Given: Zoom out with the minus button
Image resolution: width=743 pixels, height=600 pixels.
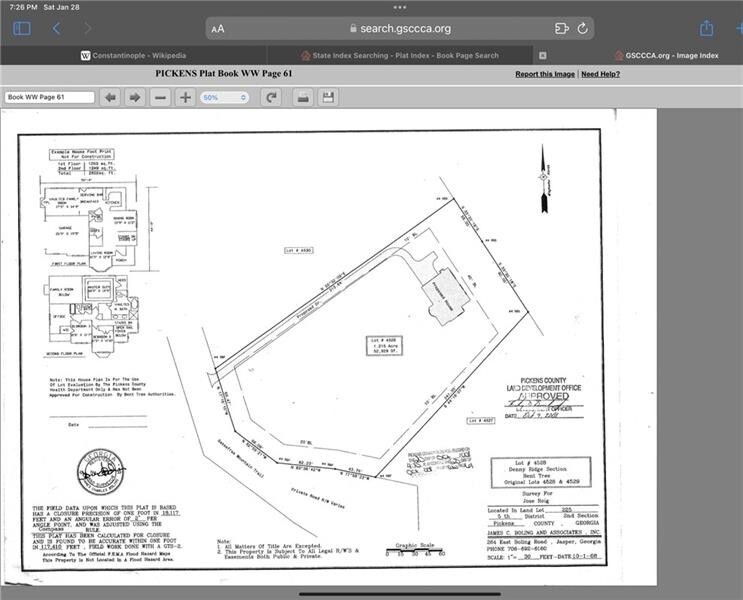Looking at the screenshot, I should (161, 98).
